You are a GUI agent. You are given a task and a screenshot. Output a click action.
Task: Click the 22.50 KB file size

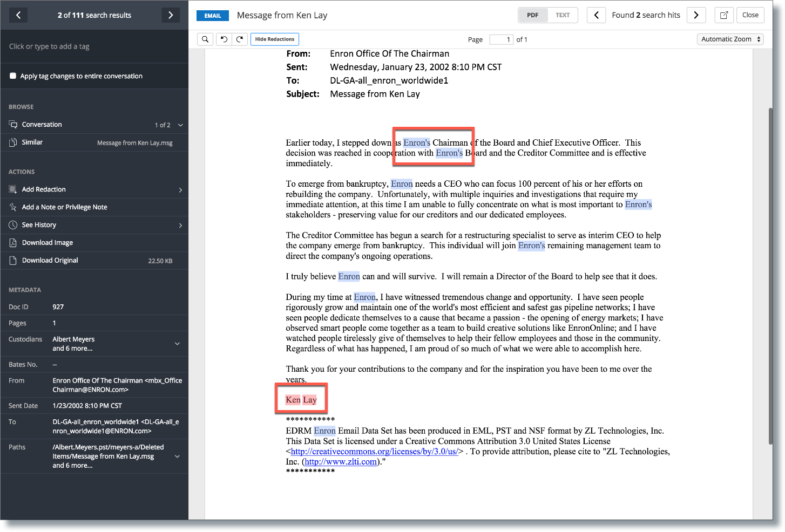click(160, 261)
